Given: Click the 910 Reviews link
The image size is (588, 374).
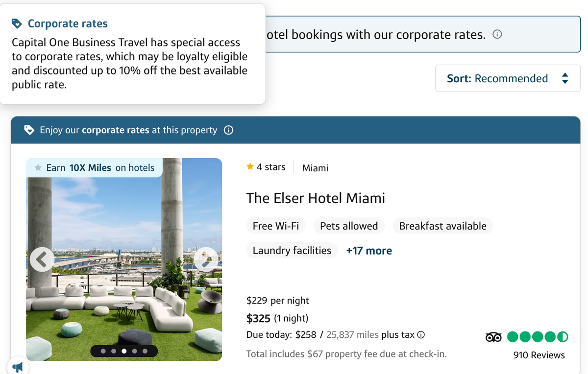Looking at the screenshot, I should click(539, 355).
